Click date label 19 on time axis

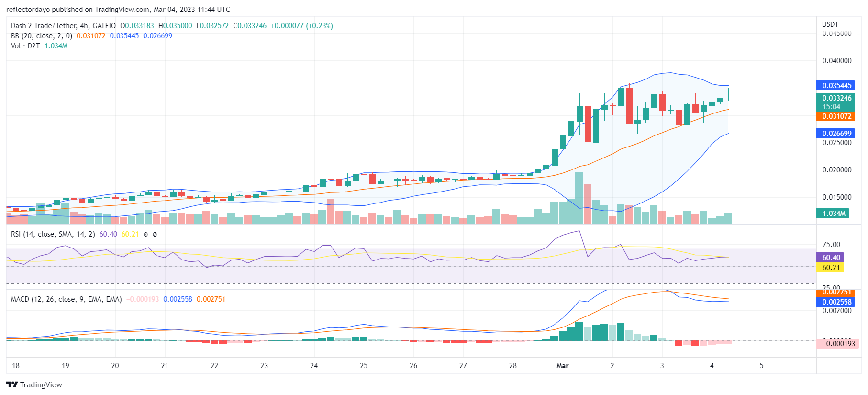click(x=66, y=366)
